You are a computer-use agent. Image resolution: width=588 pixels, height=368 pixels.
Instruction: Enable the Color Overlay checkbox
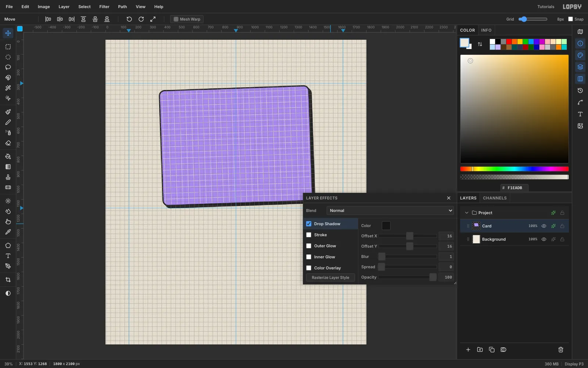pos(309,268)
